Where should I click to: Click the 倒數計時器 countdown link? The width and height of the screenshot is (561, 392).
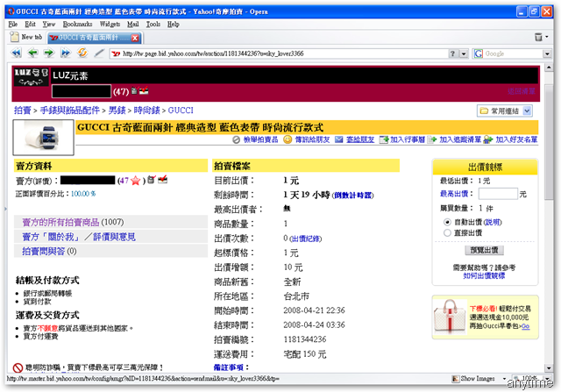click(352, 196)
